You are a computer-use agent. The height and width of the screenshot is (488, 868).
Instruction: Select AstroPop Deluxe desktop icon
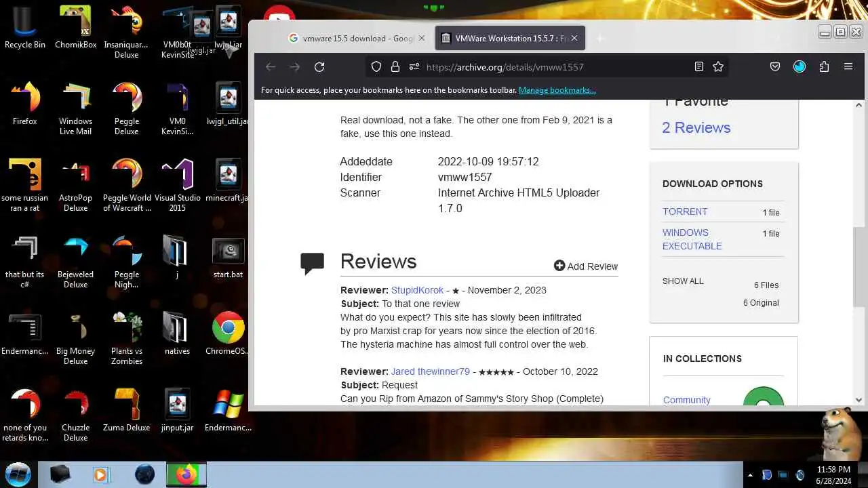(x=75, y=185)
